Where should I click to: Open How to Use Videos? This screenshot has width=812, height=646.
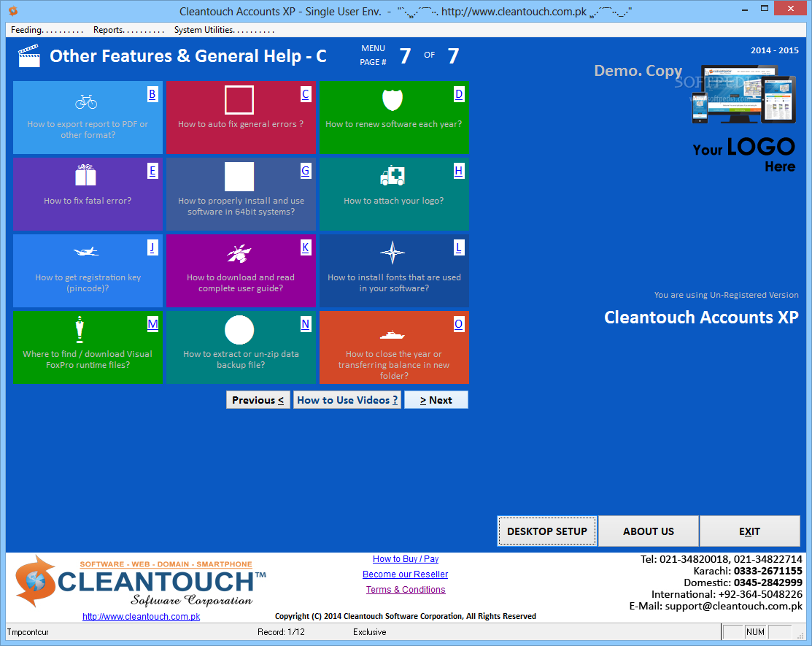pyautogui.click(x=347, y=400)
